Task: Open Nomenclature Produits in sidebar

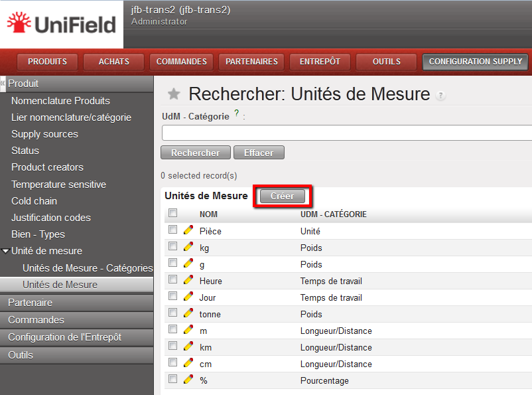Action: point(61,101)
